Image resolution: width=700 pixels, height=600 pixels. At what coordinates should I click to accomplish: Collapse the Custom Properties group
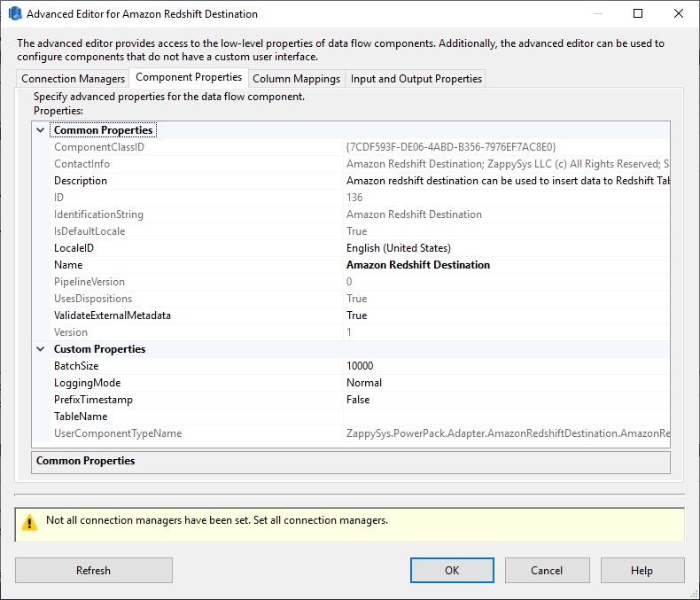[41, 348]
